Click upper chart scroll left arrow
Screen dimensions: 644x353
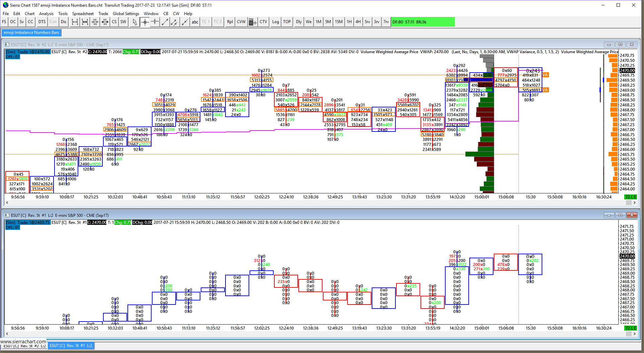point(7,203)
